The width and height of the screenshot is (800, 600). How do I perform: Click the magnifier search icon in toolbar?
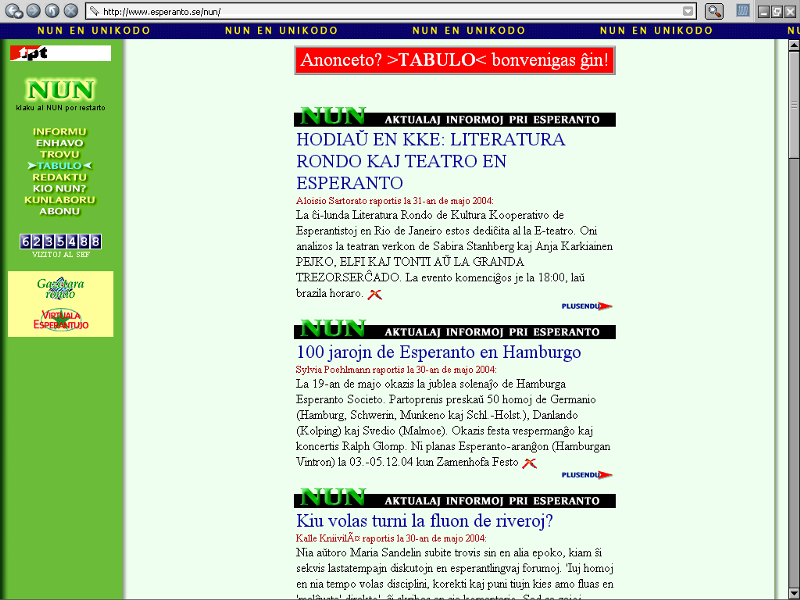pos(714,11)
